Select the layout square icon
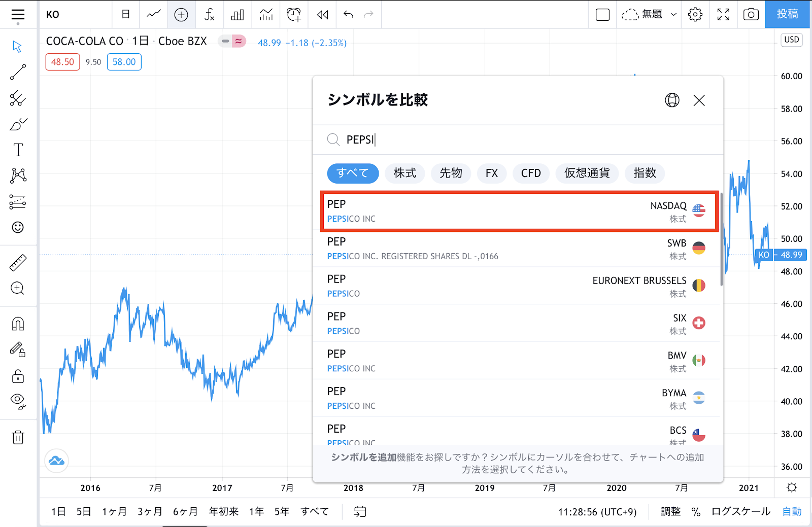This screenshot has width=812, height=527. pyautogui.click(x=602, y=15)
